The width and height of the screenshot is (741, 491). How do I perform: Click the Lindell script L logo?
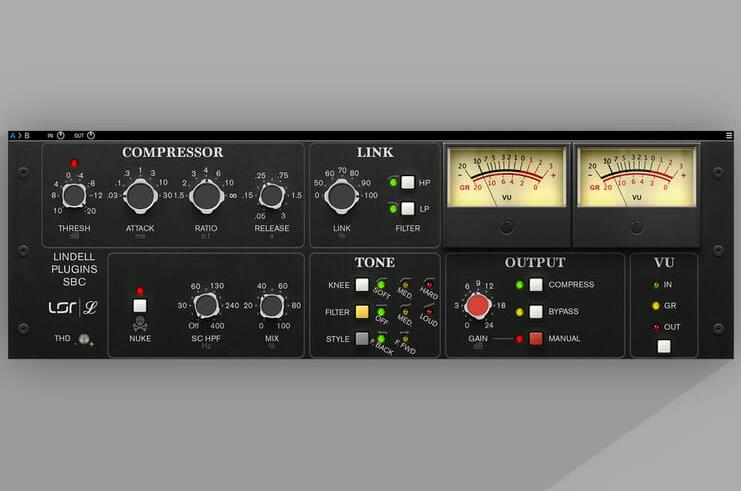tap(90, 308)
